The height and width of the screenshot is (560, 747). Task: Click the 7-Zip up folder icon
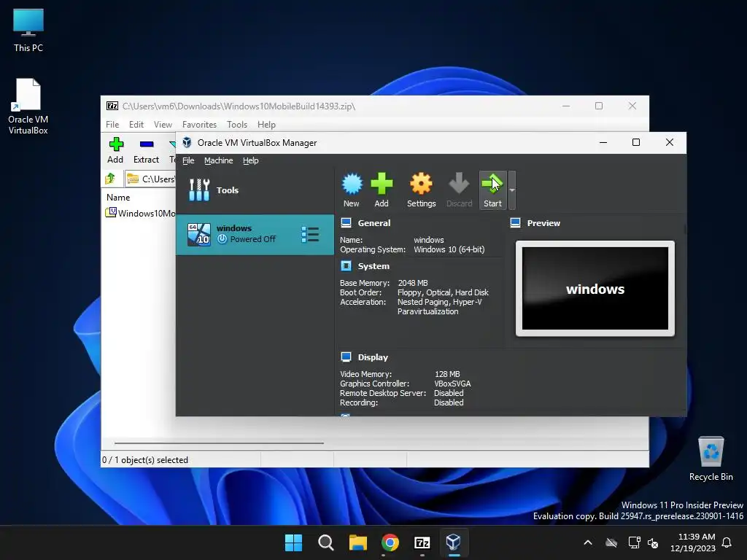pyautogui.click(x=110, y=179)
